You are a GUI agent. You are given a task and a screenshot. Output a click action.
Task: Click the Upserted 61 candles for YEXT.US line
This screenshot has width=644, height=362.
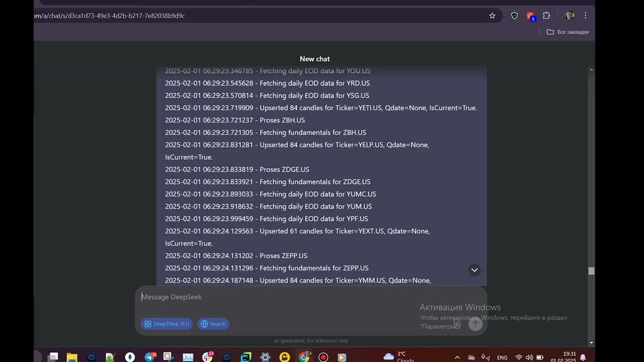297,237
